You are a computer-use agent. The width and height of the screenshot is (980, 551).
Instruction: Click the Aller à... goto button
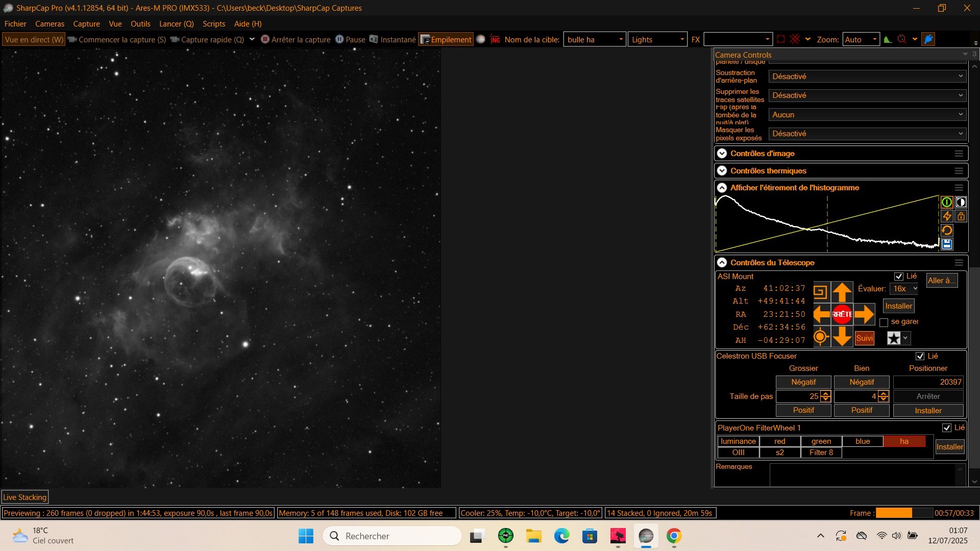point(942,281)
